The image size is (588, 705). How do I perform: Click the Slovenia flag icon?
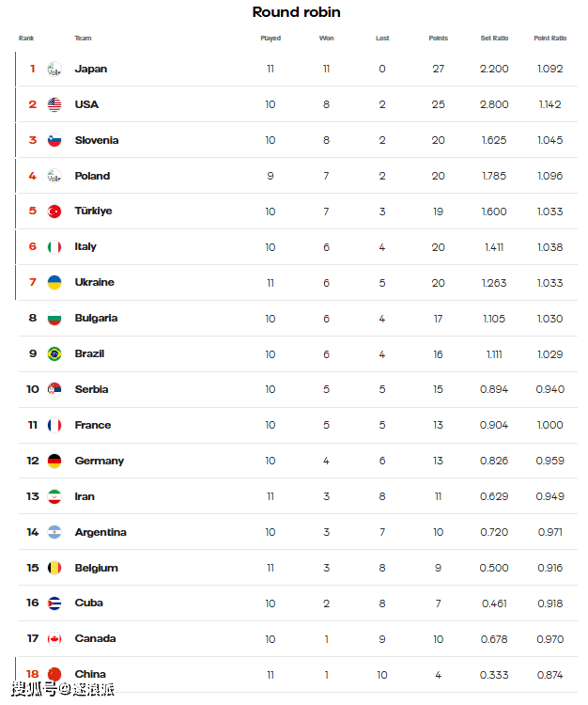54,140
